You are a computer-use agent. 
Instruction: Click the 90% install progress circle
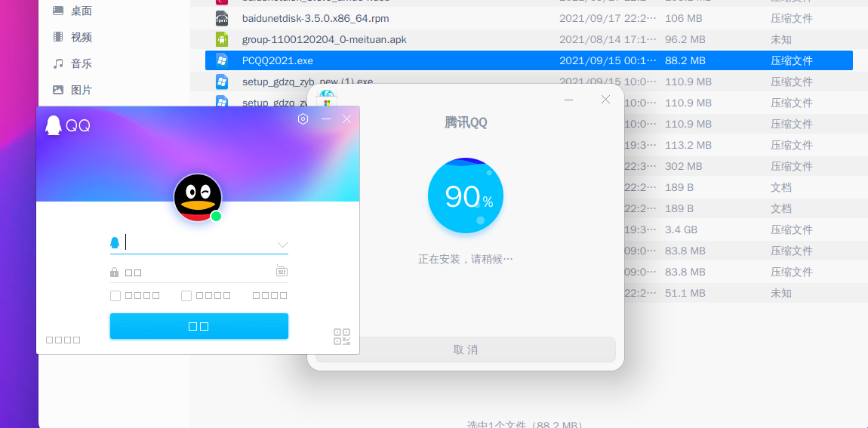tap(466, 196)
